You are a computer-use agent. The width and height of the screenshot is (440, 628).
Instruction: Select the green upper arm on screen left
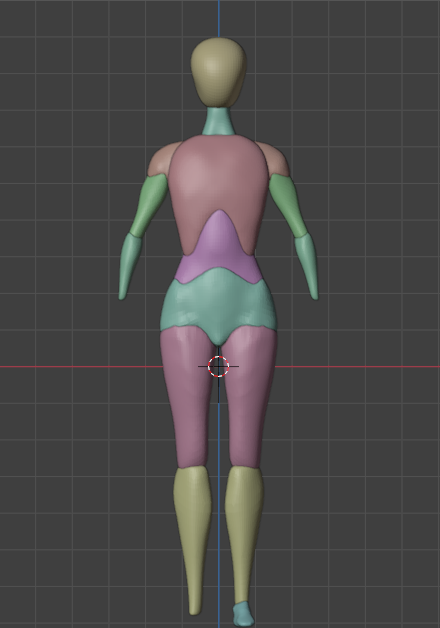(x=150, y=205)
